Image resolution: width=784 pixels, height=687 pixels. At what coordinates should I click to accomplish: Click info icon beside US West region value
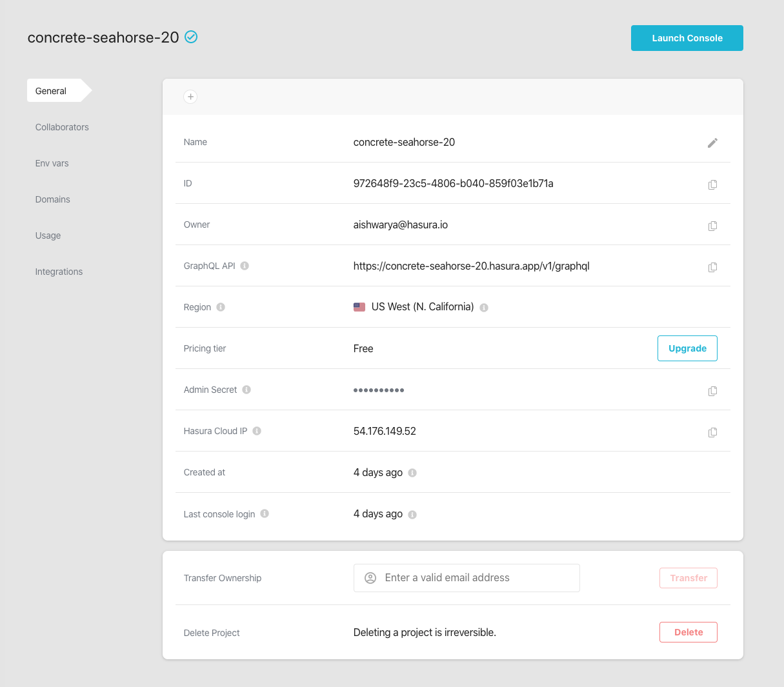[x=484, y=308]
